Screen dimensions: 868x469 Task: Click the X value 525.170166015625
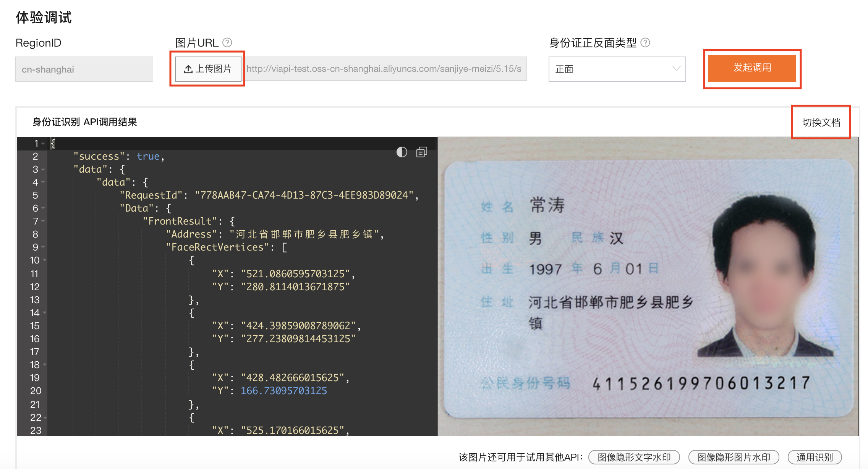click(293, 430)
